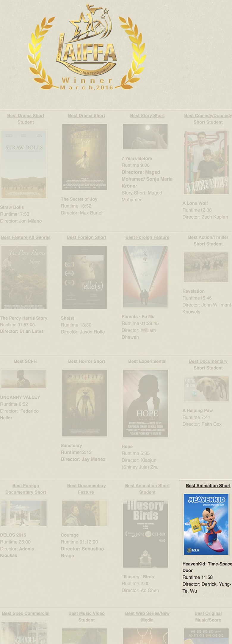232x644 pixels.
Task: Click the Best Original Music/Score link
Action: point(208,616)
